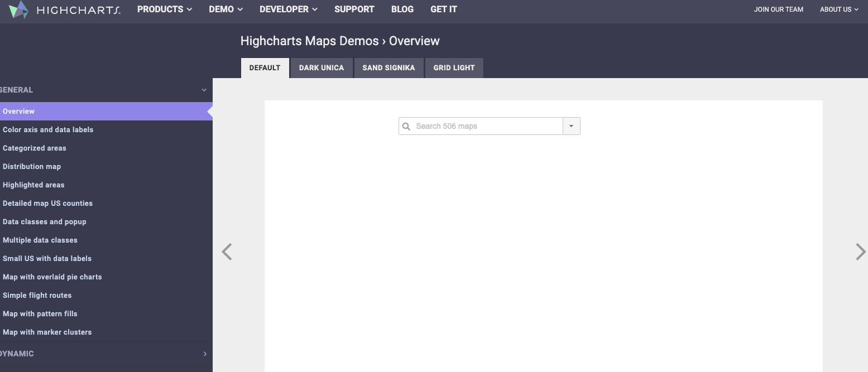
Task: Click the JOIN OUR TEAM link
Action: [x=778, y=9]
